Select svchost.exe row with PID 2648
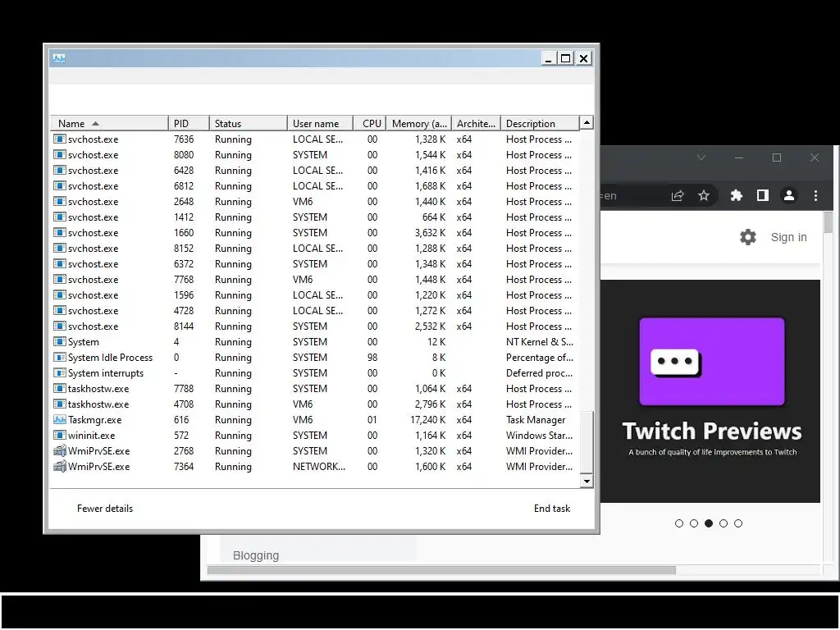 [315, 202]
